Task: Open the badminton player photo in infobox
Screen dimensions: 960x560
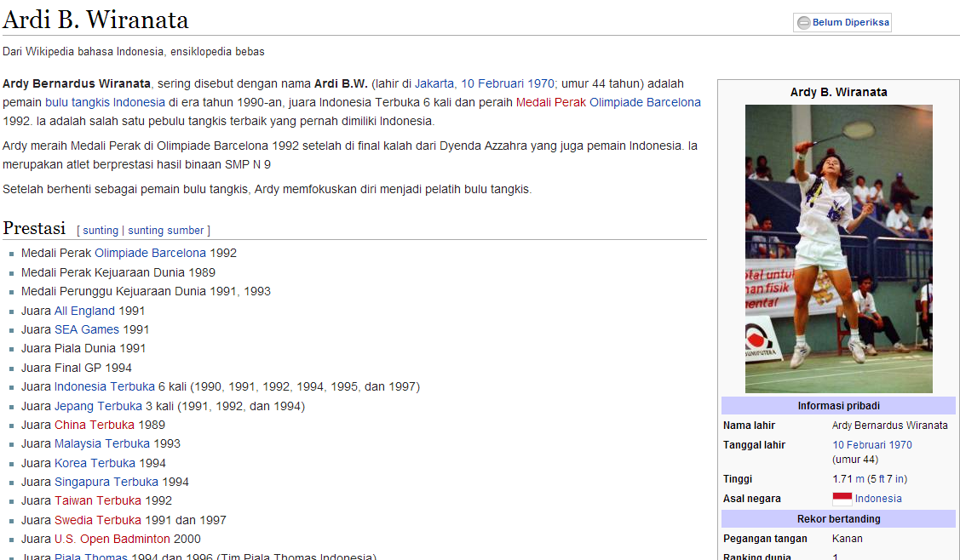Action: (x=839, y=249)
